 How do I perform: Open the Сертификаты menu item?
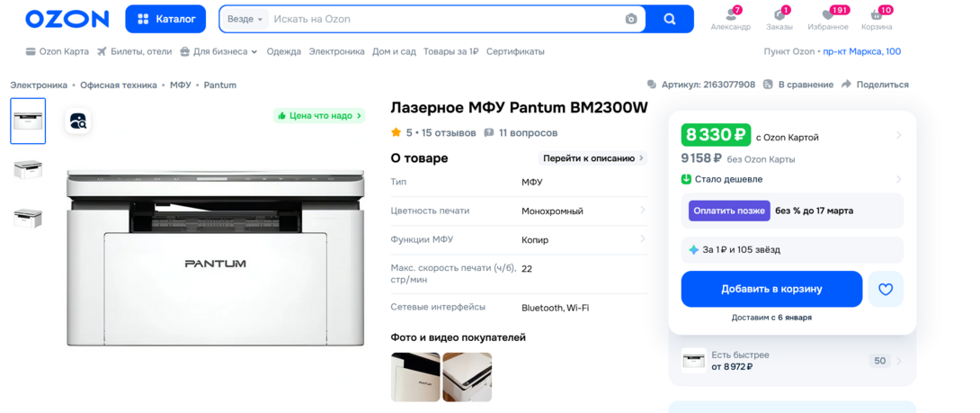tap(515, 52)
